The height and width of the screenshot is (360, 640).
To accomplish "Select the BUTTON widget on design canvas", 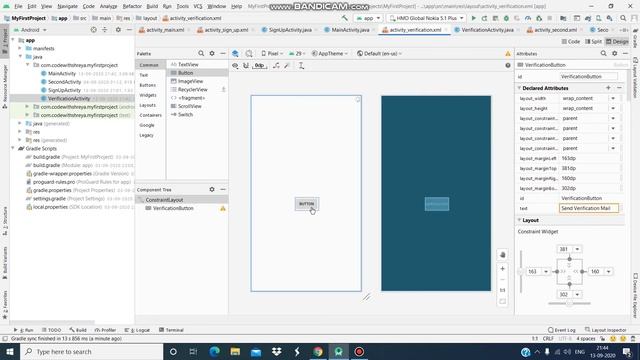I will click(x=307, y=204).
